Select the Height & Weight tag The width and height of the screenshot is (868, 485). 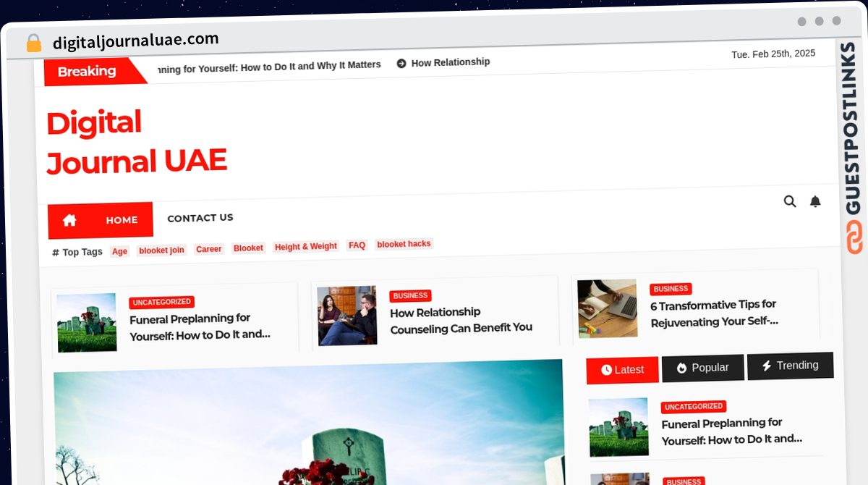pyautogui.click(x=306, y=247)
